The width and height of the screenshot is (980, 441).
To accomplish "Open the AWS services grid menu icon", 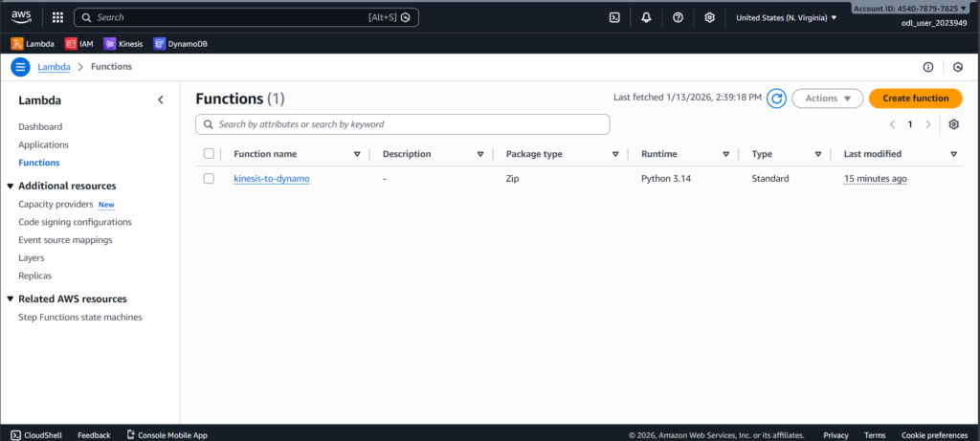I will click(57, 17).
